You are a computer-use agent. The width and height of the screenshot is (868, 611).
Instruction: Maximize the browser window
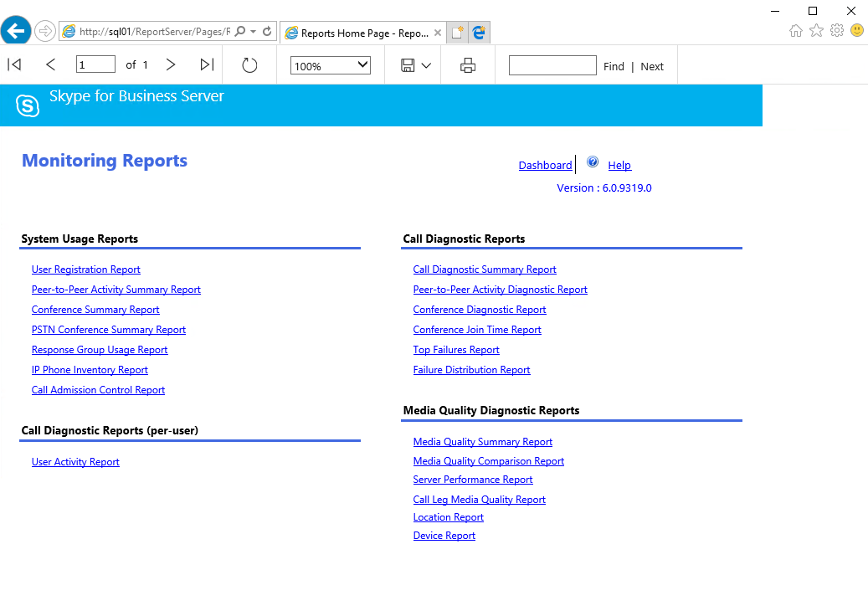click(x=813, y=11)
